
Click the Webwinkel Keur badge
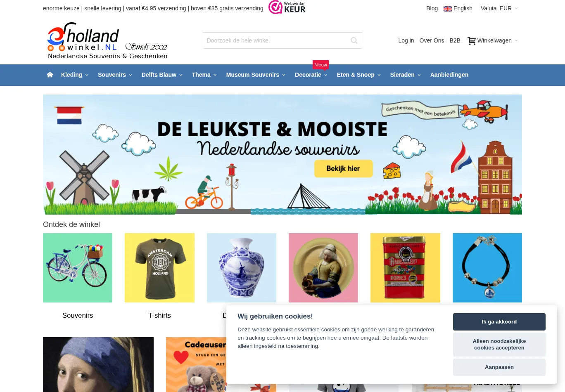(x=287, y=7)
